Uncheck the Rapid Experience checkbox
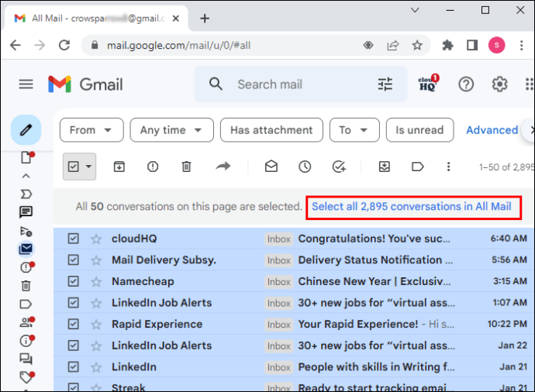Image resolution: width=535 pixels, height=392 pixels. click(74, 324)
